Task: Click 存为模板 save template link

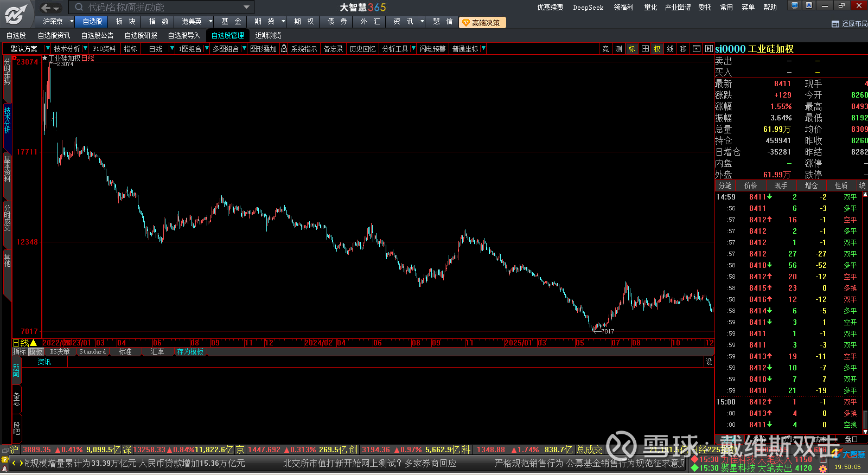Action: (190, 352)
